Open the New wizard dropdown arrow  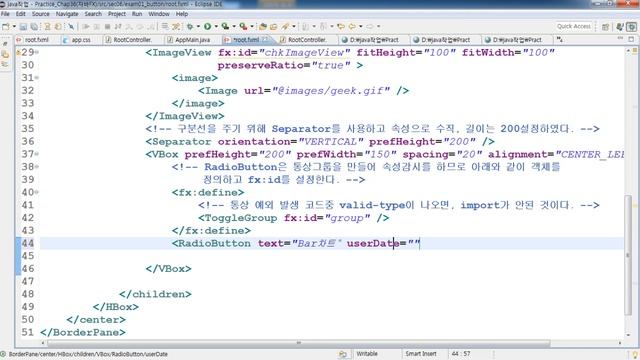(x=14, y=27)
